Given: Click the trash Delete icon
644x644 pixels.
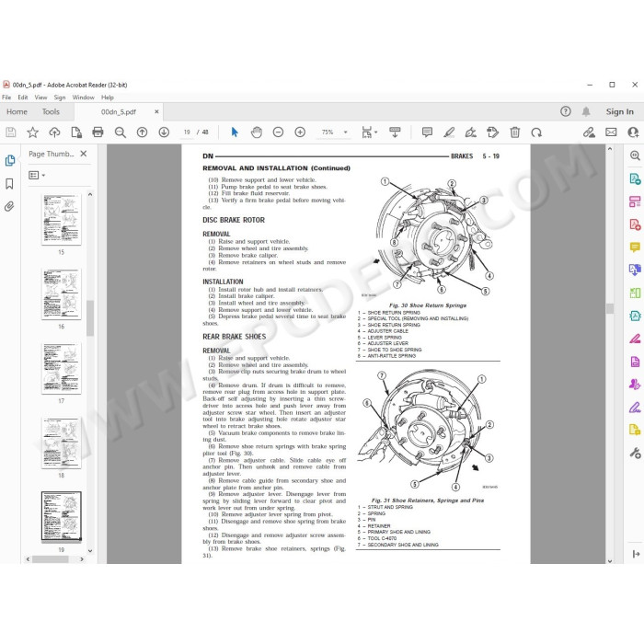Looking at the screenshot, I should 514,132.
